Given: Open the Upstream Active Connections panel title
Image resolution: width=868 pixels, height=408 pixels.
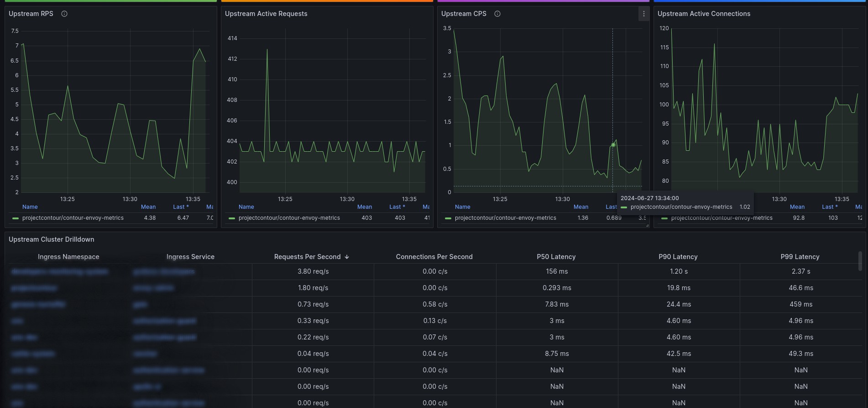Looking at the screenshot, I should pyautogui.click(x=704, y=14).
